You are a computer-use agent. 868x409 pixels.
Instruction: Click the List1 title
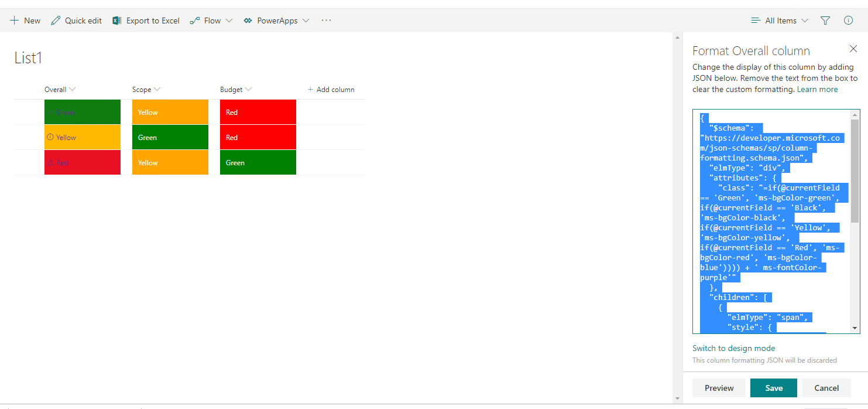[x=28, y=58]
